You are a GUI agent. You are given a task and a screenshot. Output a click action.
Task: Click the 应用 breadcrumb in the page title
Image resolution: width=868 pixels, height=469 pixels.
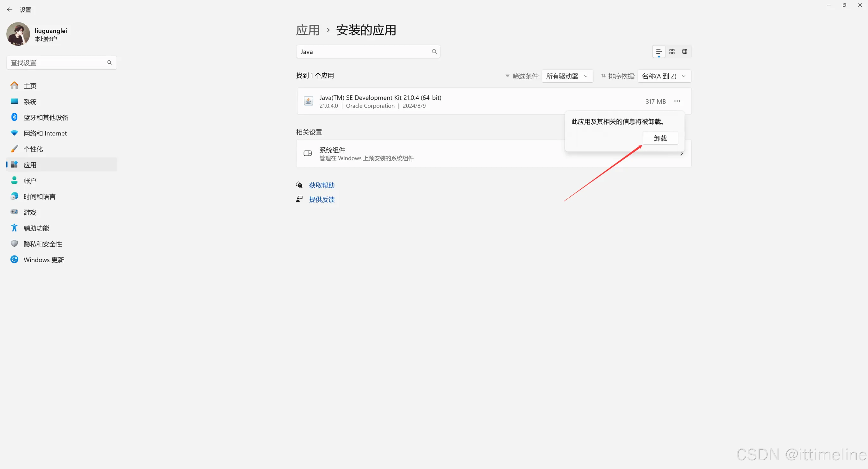point(308,30)
